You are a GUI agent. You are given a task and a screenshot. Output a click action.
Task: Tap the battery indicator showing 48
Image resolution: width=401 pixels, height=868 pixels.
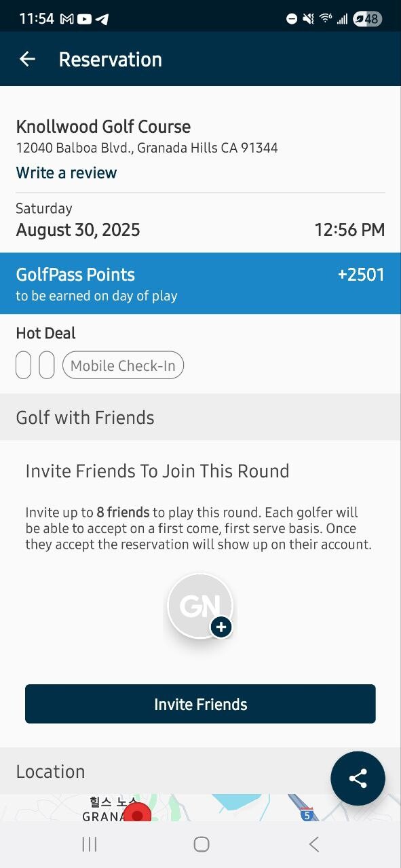(367, 19)
